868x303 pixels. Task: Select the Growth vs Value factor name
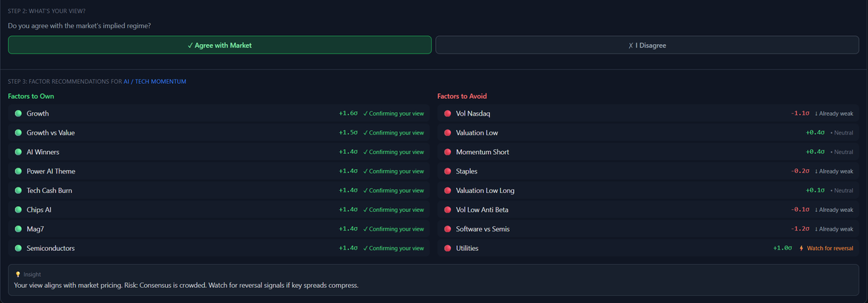tap(51, 133)
